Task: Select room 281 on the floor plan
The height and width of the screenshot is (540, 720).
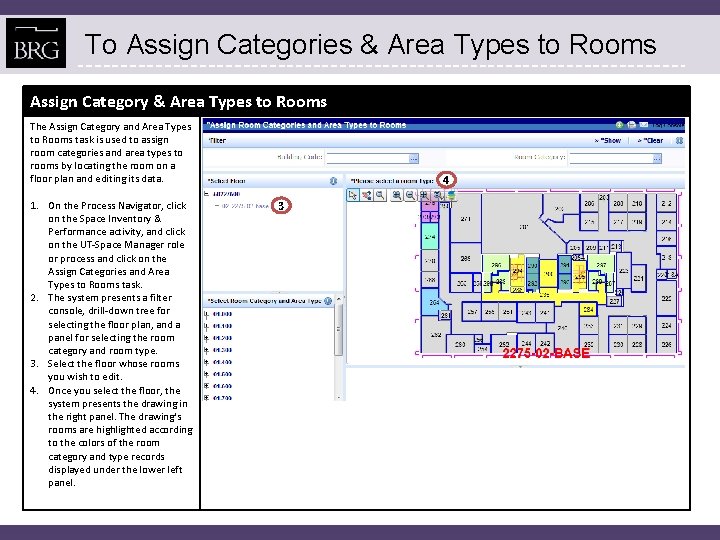Action: coord(445,315)
